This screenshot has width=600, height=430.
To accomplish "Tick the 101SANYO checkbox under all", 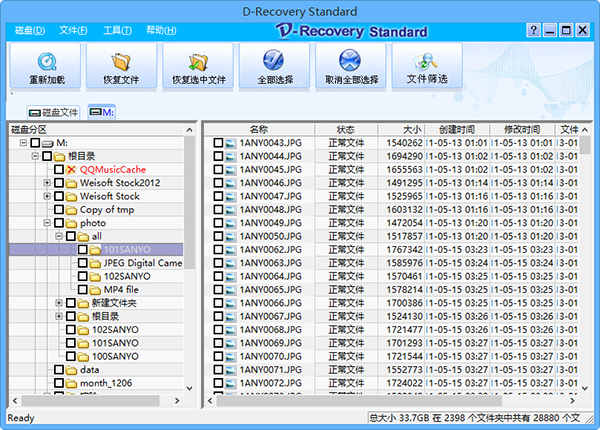I will click(83, 249).
